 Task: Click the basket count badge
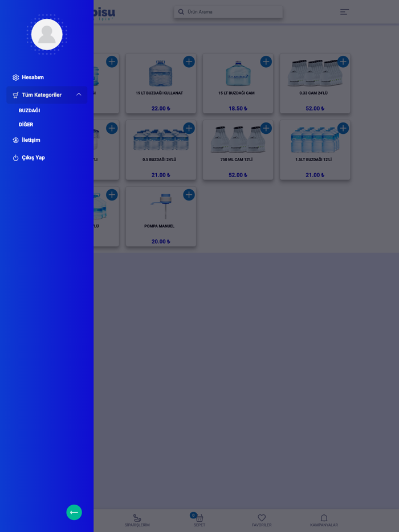tap(194, 515)
